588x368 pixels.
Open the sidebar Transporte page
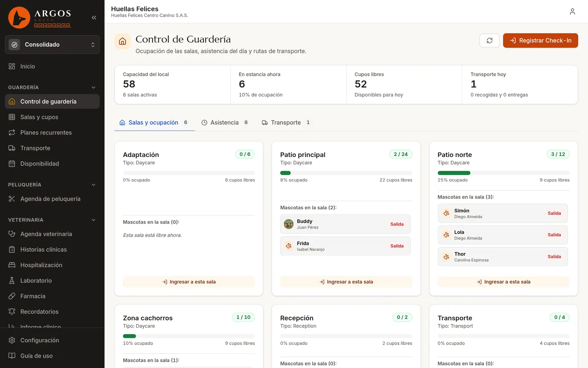52,148
